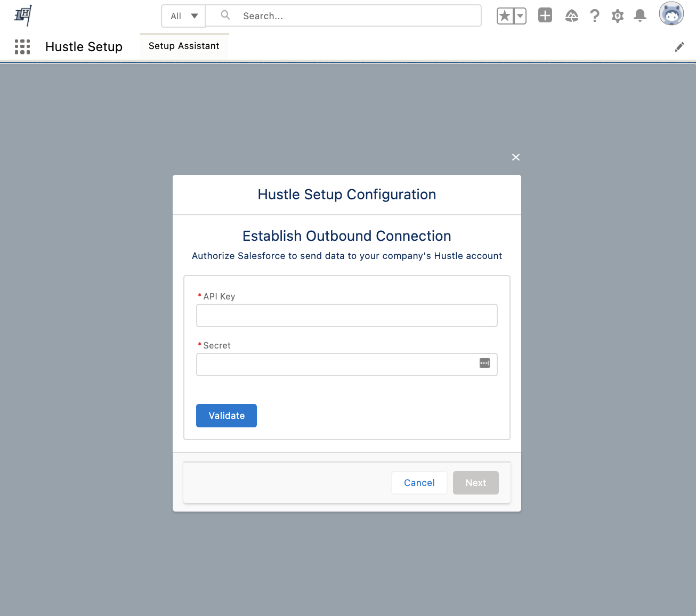
Task: Close the Hustle Setup Configuration dialog
Action: point(516,157)
